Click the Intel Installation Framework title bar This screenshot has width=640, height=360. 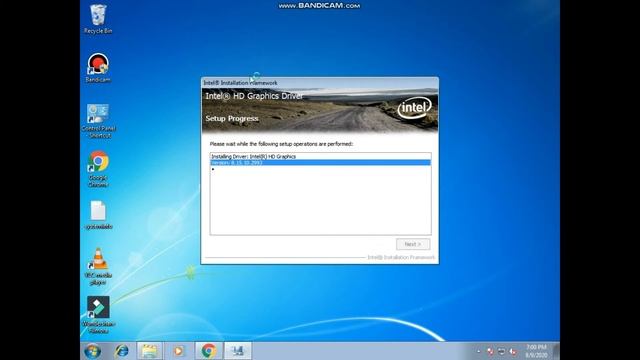pyautogui.click(x=320, y=83)
